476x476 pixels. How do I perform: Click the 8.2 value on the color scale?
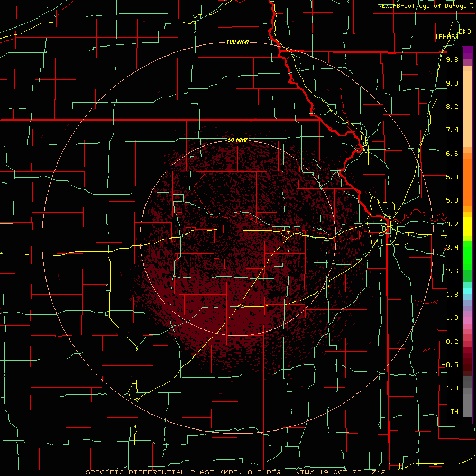(x=452, y=106)
